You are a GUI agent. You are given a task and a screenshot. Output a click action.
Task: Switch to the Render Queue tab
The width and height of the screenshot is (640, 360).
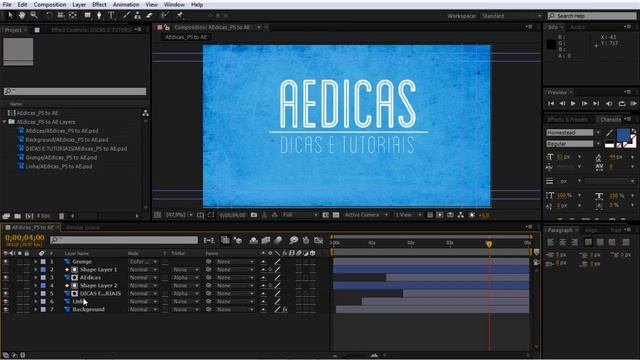point(83,228)
